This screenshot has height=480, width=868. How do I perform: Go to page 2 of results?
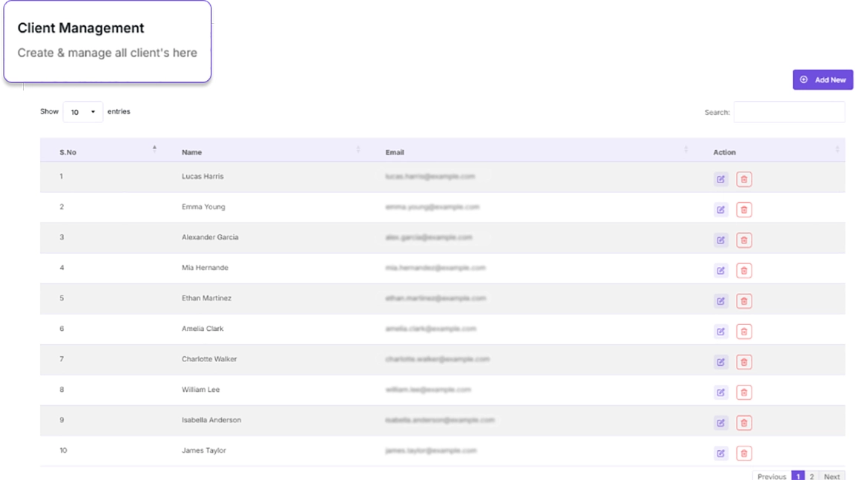812,476
